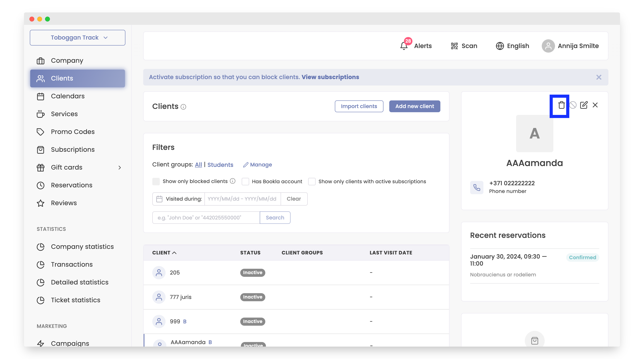Click the Annija Smilte profile avatar
Viewport: 644px width, 359px height.
click(x=548, y=46)
